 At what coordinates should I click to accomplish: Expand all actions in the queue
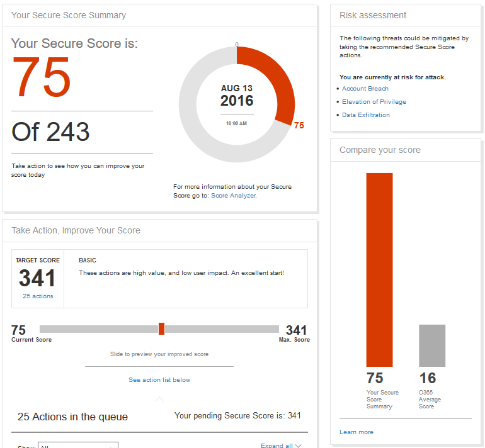tap(277, 445)
